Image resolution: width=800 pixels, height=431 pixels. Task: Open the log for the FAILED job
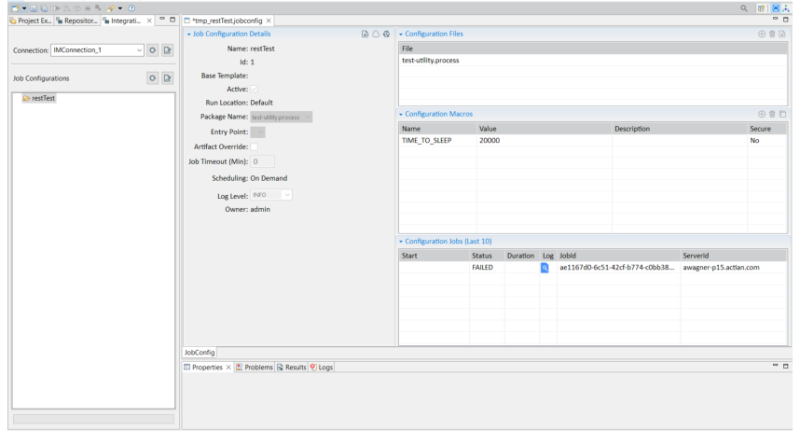click(x=545, y=268)
